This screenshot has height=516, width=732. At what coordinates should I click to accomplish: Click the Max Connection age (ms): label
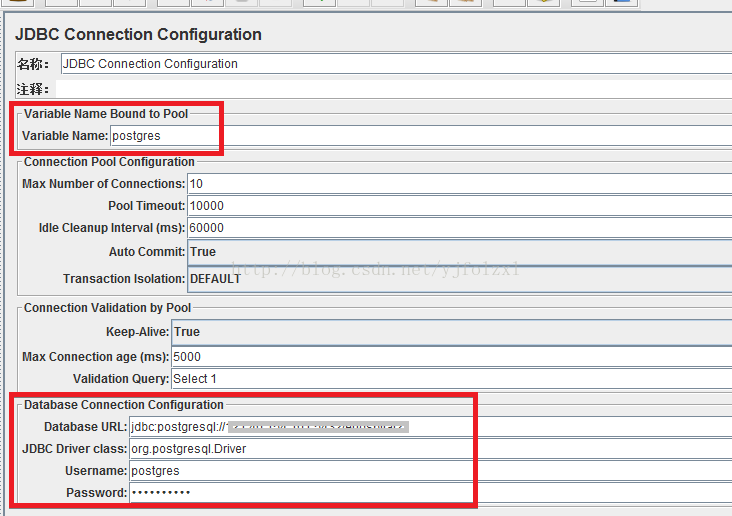96,357
